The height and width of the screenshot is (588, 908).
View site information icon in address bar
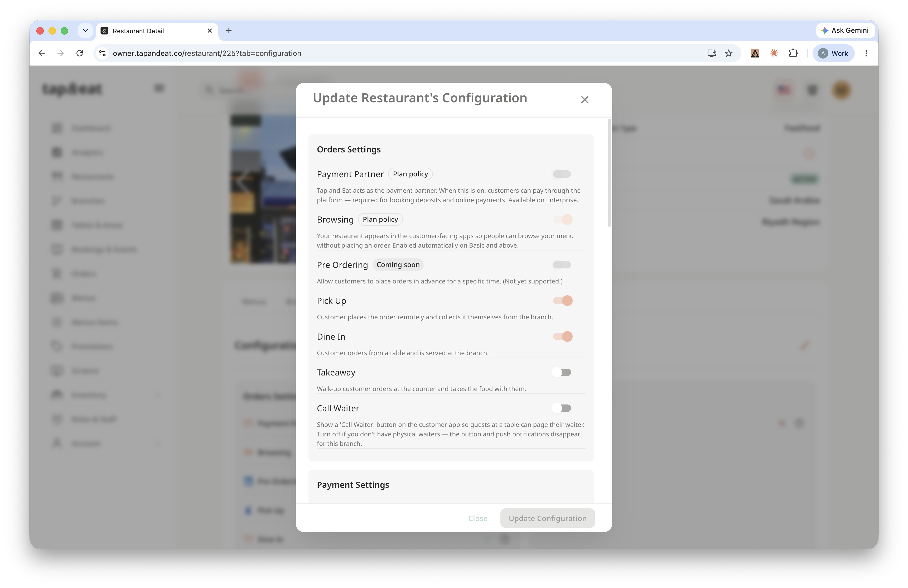(102, 54)
